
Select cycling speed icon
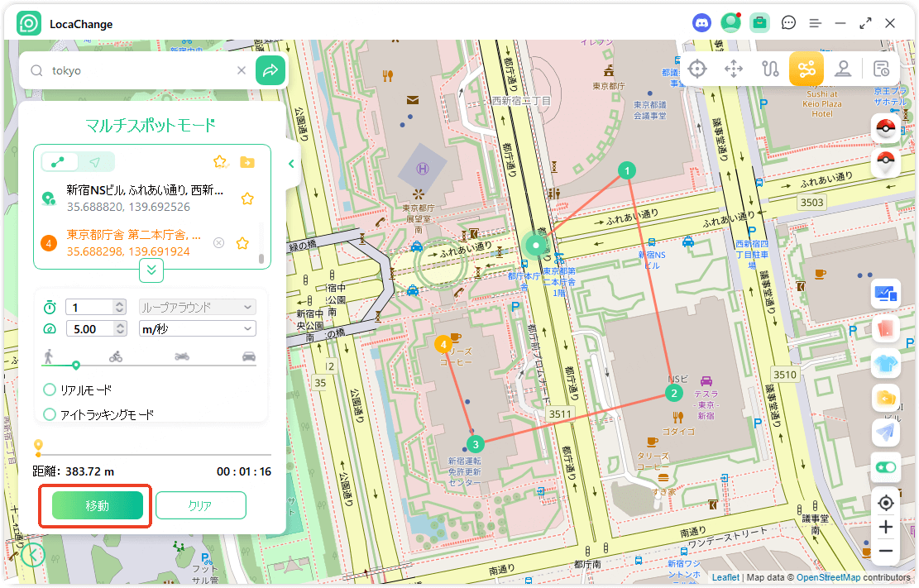coord(116,356)
